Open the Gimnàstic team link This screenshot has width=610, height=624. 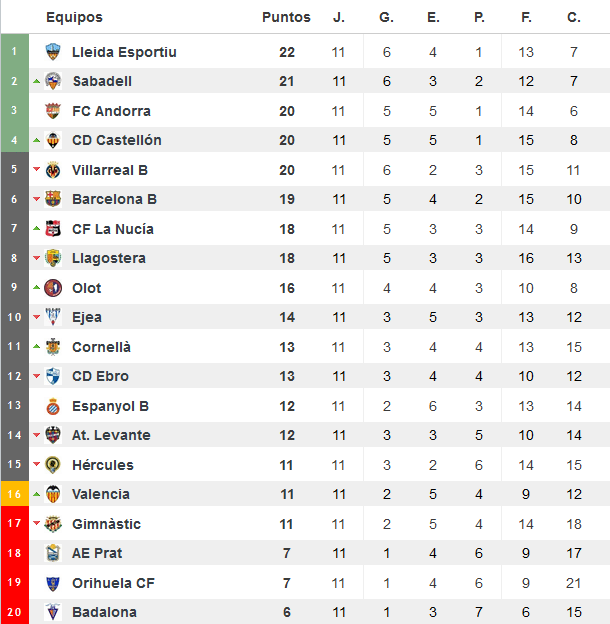pyautogui.click(x=106, y=524)
